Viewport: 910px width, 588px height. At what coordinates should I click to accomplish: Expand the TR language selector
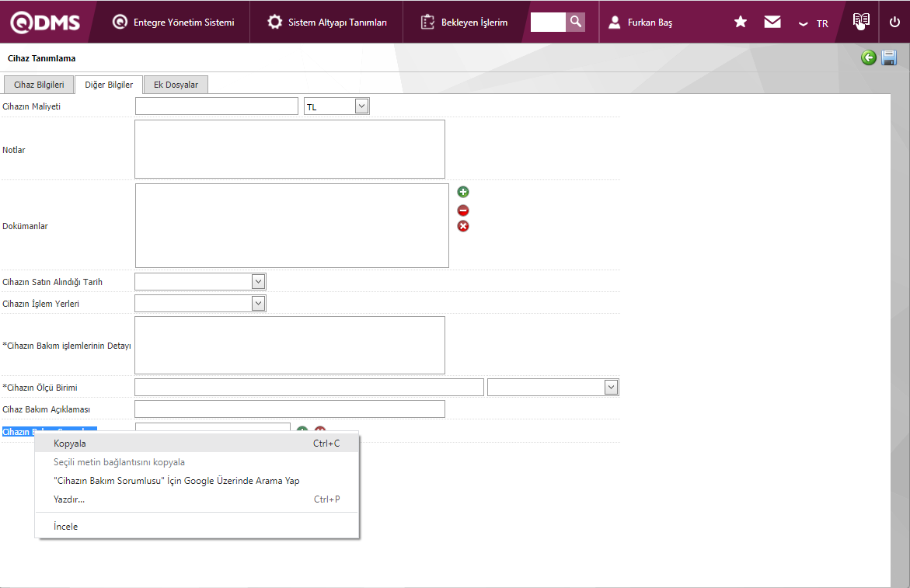814,23
